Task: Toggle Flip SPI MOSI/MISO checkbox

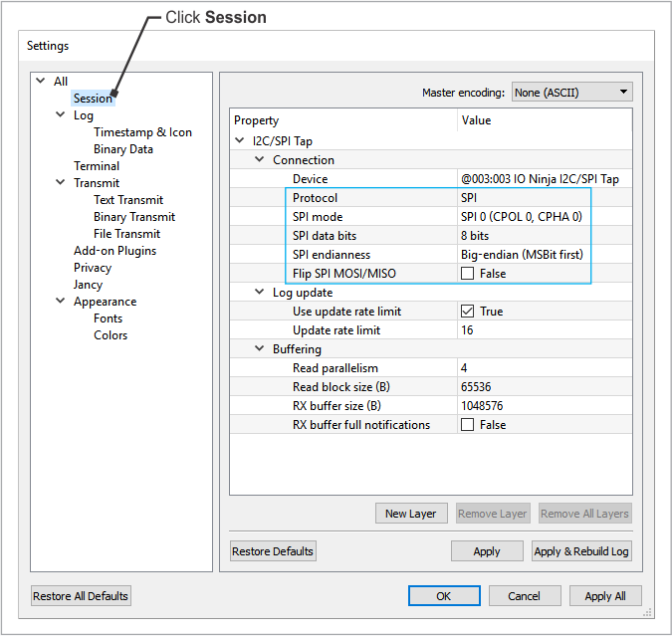Action: click(x=467, y=274)
